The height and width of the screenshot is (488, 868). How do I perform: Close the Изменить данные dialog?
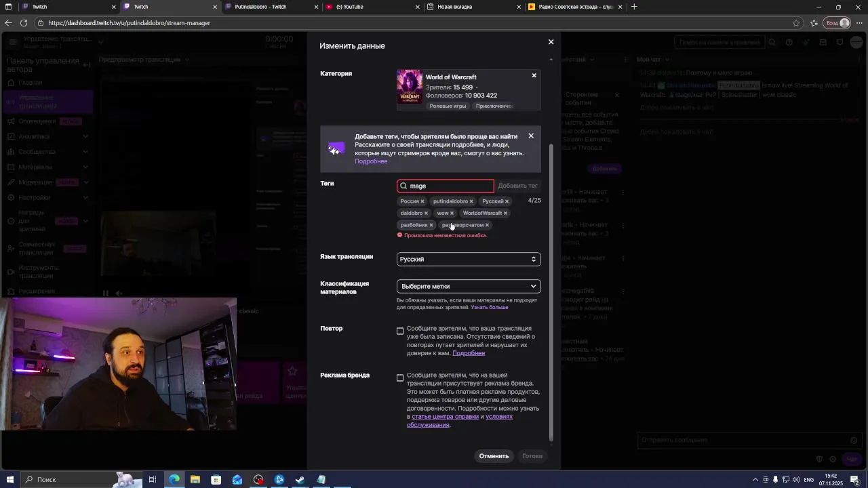click(x=551, y=42)
